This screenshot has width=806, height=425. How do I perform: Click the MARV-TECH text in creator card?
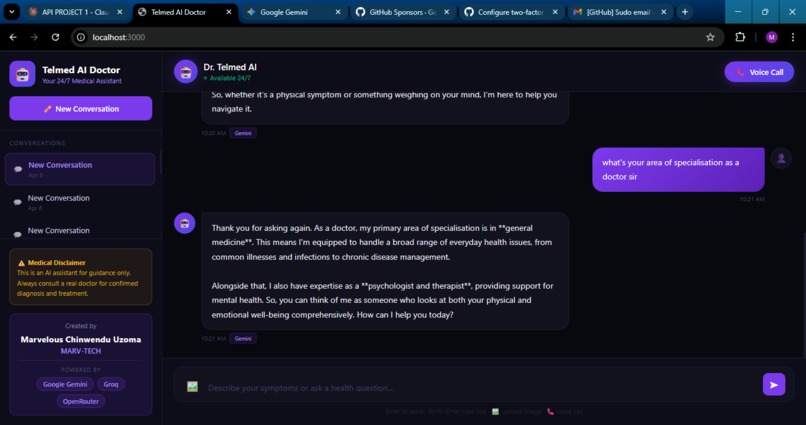[81, 351]
